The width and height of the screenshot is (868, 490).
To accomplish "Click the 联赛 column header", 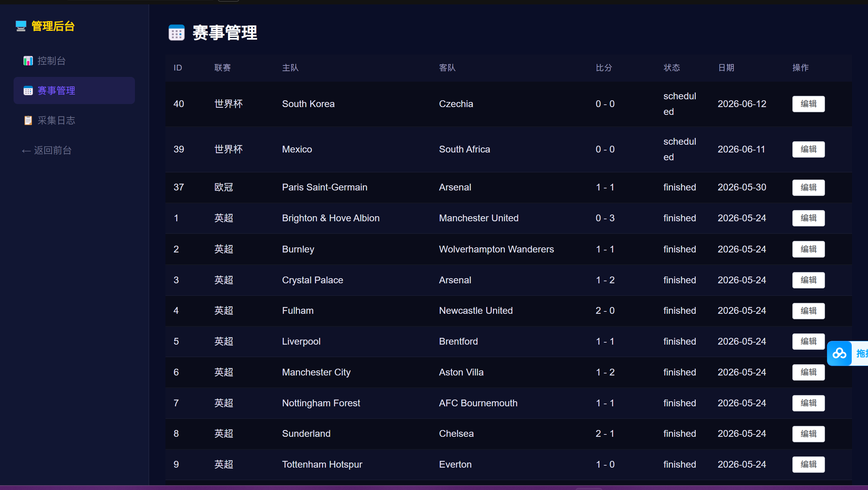I will coord(222,68).
